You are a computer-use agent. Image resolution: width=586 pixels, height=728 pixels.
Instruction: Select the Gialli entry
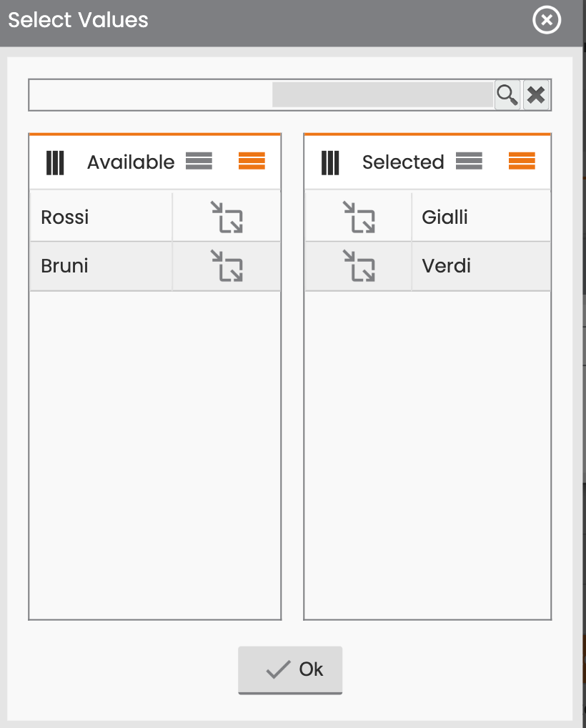point(481,217)
